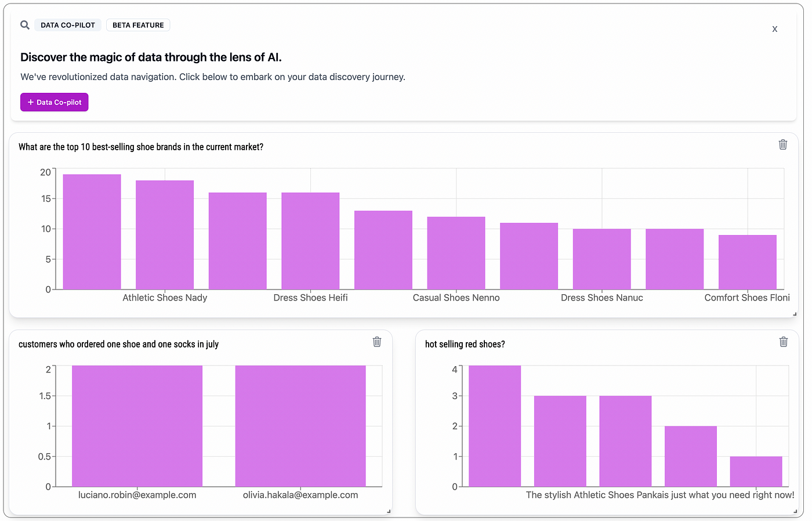Click the Athletic Shoes Nady bar
812x521 pixels.
coord(165,235)
